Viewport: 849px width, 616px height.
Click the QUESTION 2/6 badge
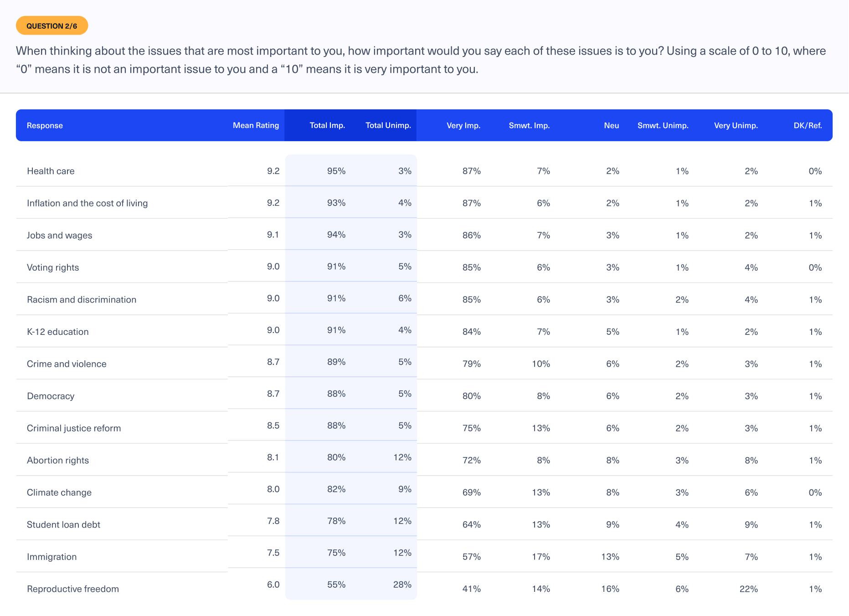point(51,26)
